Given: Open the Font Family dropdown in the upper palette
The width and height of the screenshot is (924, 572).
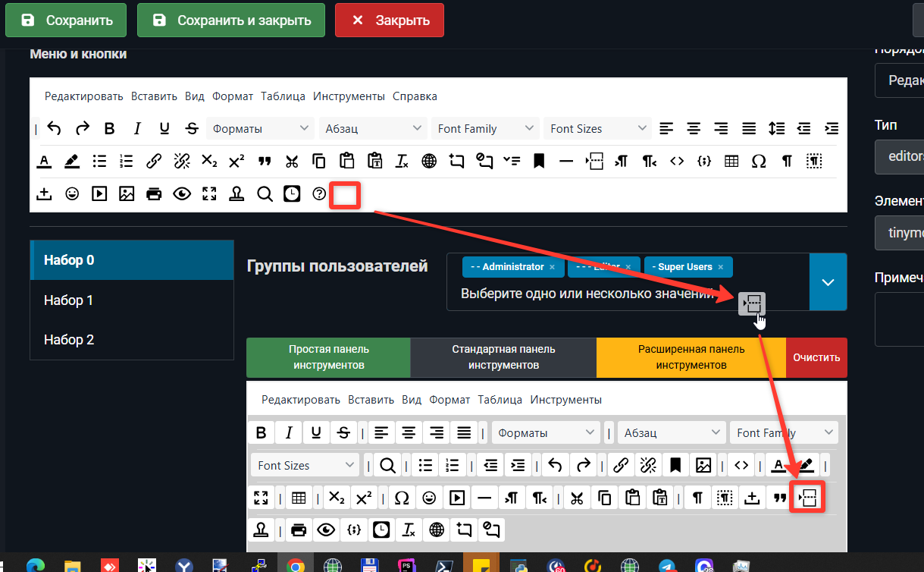Looking at the screenshot, I should click(485, 128).
